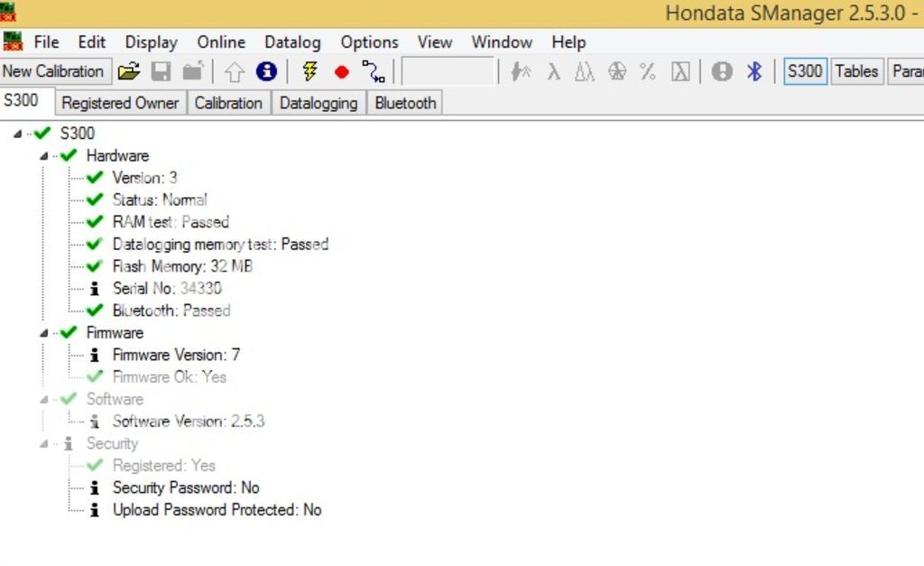The width and height of the screenshot is (924, 566).
Task: Click the open calibration folder icon
Action: (130, 71)
